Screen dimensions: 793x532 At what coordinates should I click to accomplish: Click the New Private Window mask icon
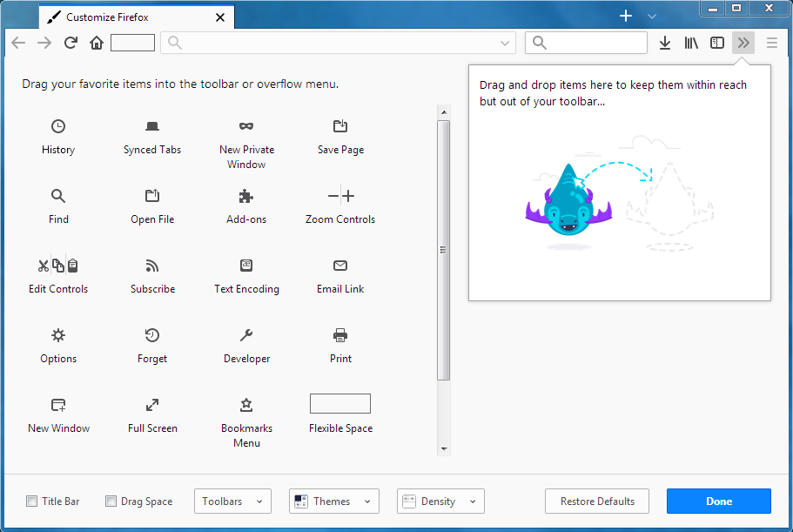tap(246, 126)
